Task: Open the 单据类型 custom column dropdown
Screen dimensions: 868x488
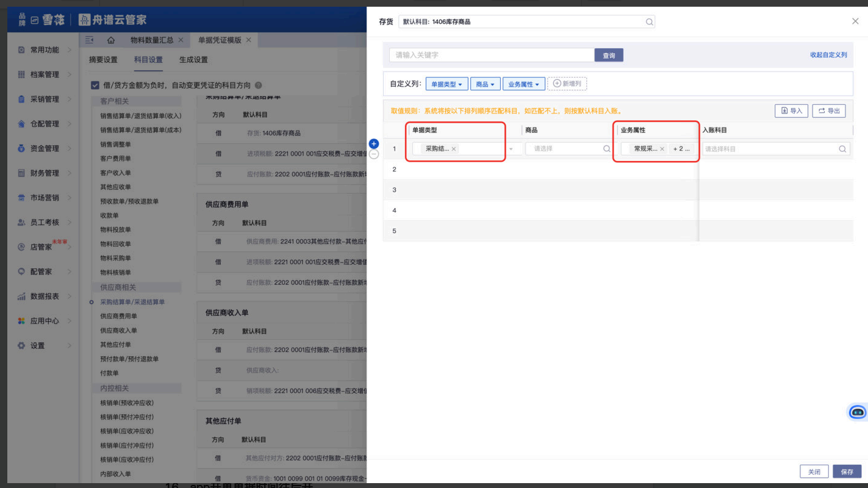Action: click(x=447, y=84)
